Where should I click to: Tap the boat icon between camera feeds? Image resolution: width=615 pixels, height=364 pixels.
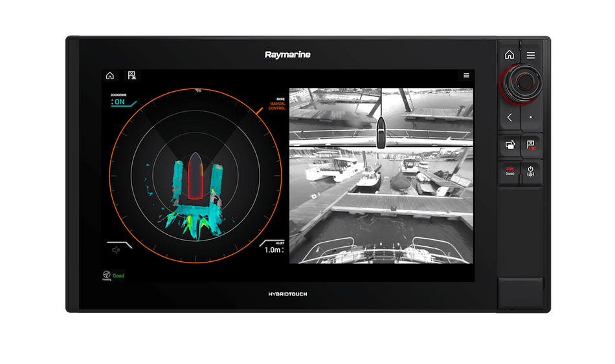(381, 131)
